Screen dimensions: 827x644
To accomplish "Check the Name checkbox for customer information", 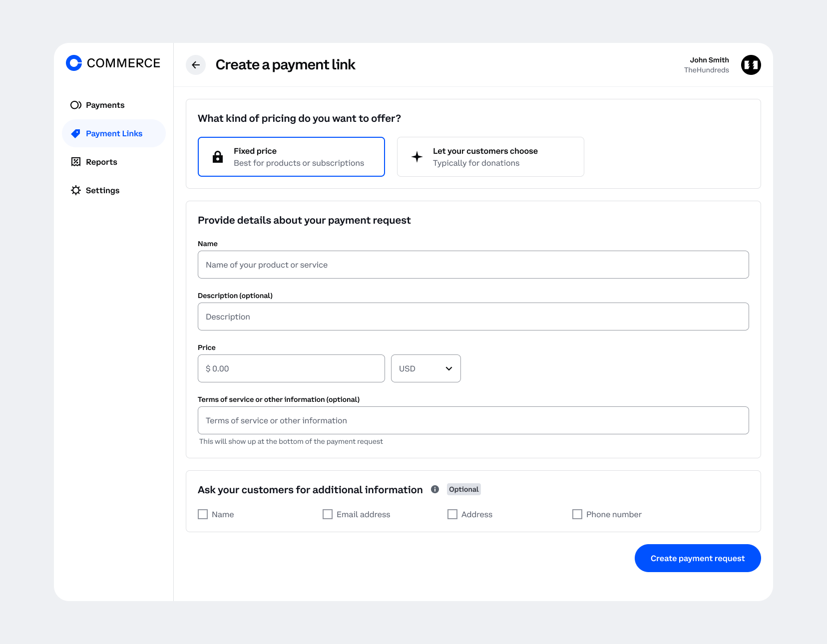I will [203, 514].
